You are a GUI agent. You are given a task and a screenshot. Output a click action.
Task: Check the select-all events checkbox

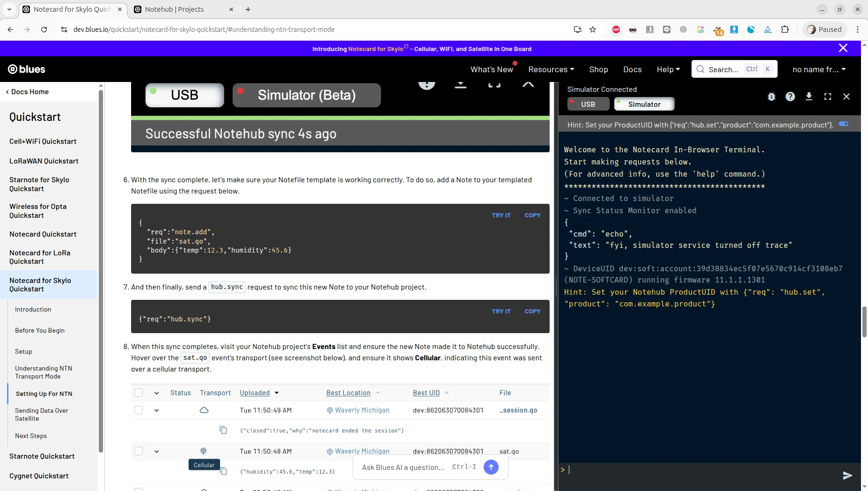click(x=139, y=393)
